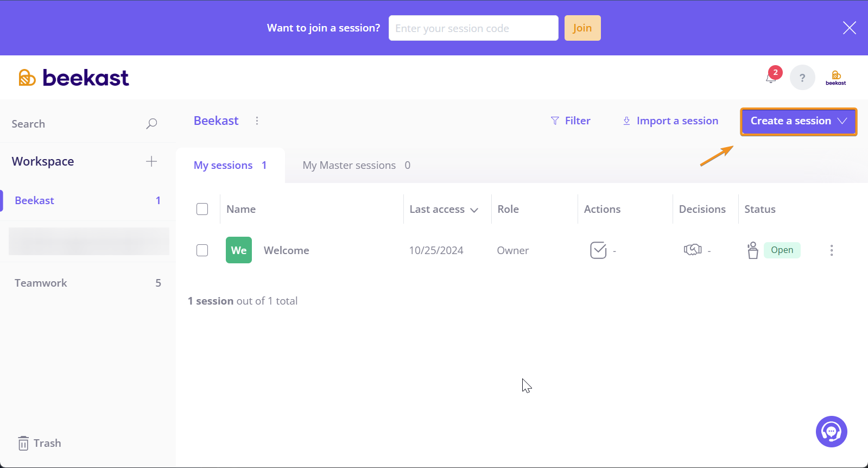This screenshot has height=468, width=868.
Task: Click the Owner role cell
Action: pos(513,250)
